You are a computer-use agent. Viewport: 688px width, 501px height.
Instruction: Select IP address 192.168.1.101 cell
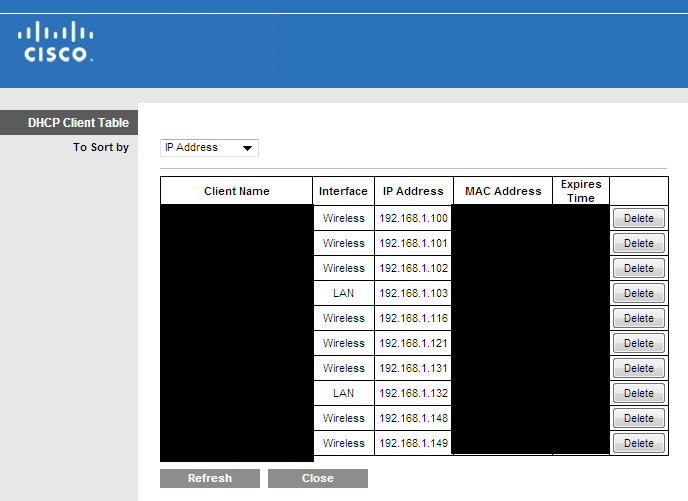[x=413, y=243]
